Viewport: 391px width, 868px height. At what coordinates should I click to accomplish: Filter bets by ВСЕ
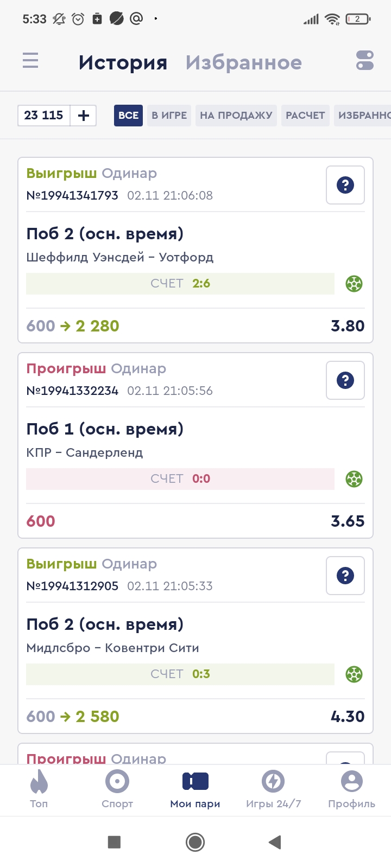(x=128, y=116)
